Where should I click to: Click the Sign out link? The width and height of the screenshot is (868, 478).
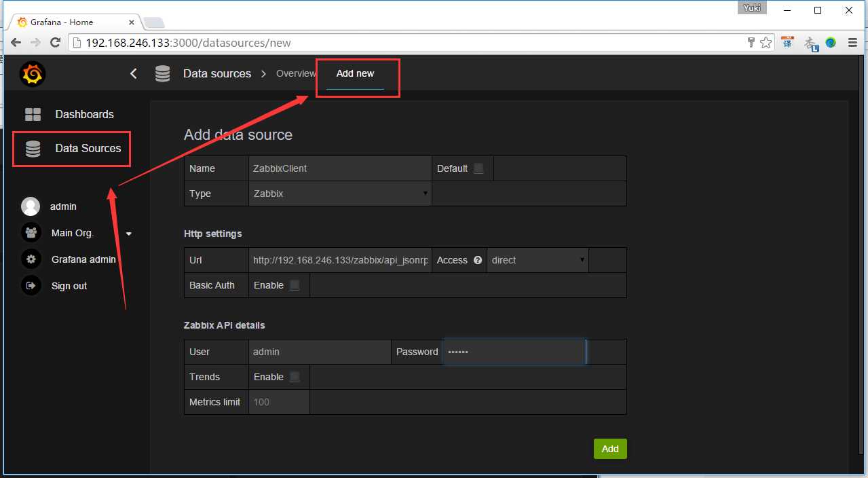point(69,286)
